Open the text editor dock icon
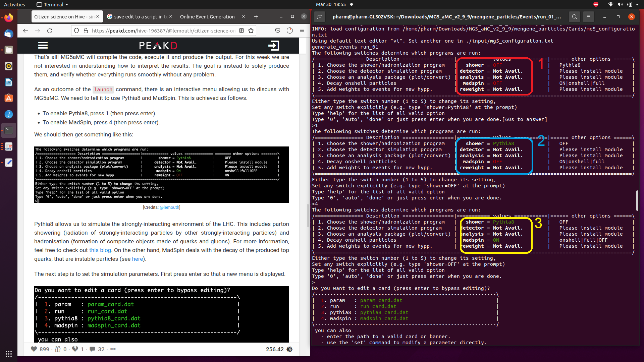This screenshot has width=644, height=362. [x=9, y=163]
